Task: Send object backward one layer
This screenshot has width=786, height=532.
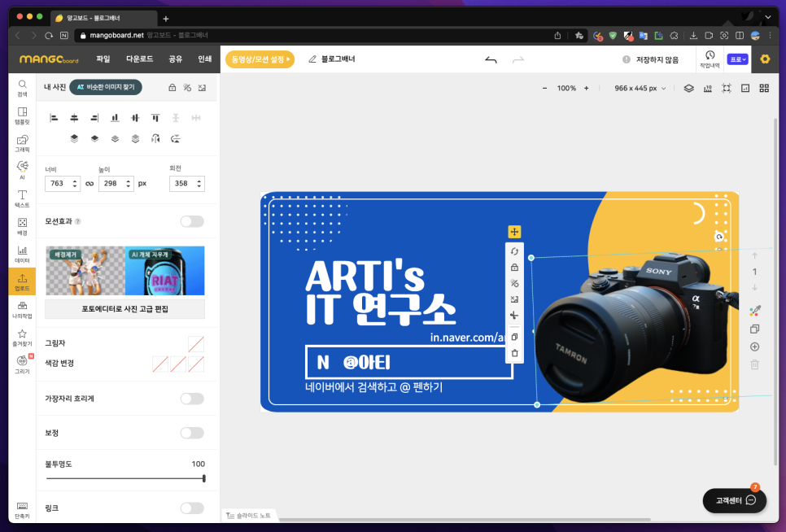Action: click(115, 139)
